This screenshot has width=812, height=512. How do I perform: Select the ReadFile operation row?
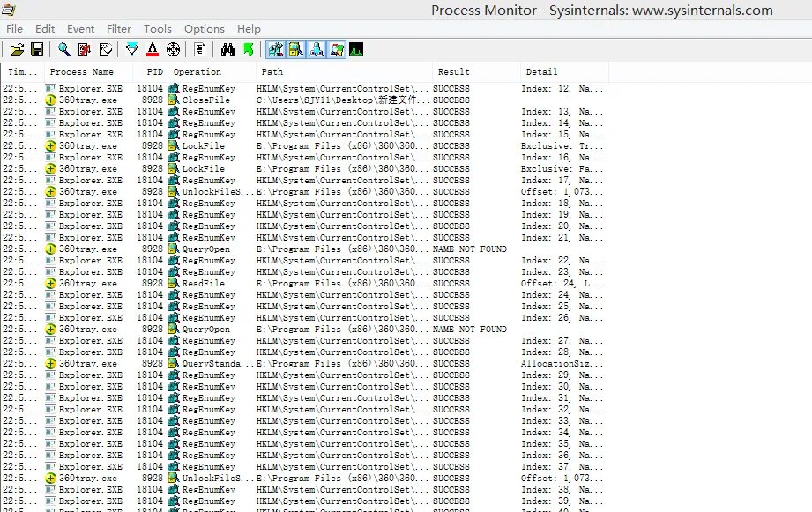303,283
